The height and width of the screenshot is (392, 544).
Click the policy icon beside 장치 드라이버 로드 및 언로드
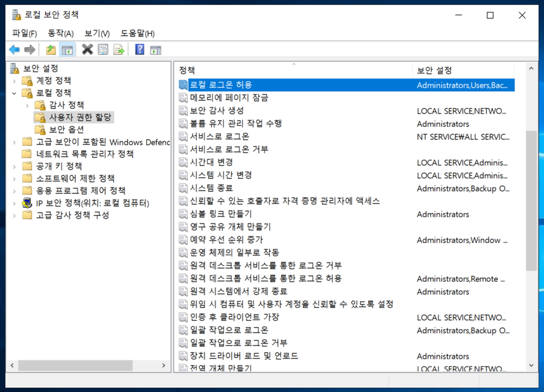click(x=183, y=356)
